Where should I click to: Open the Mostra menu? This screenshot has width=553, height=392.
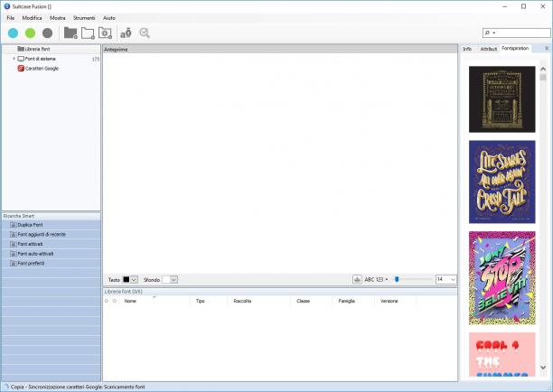[58, 18]
